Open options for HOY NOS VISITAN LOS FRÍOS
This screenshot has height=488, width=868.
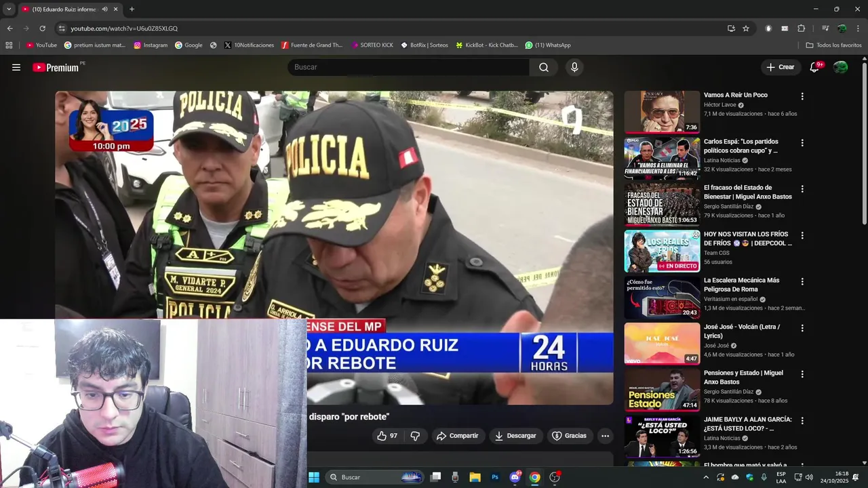802,235
